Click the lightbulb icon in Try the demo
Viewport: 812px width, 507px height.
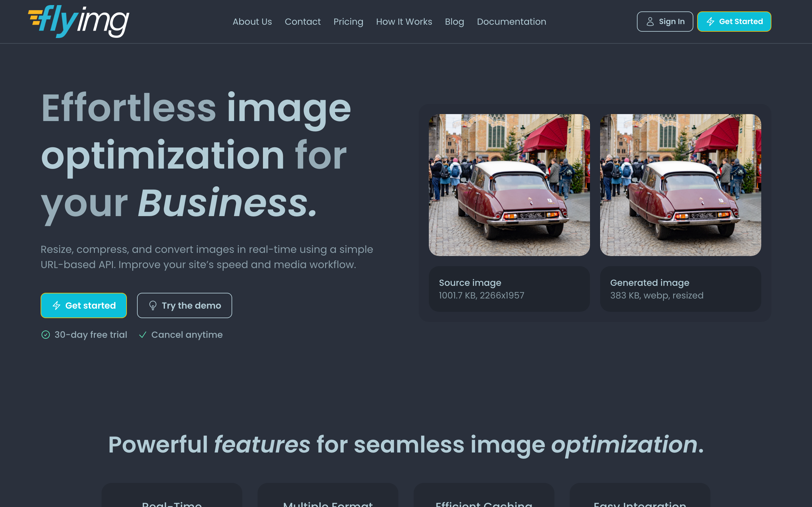(153, 305)
